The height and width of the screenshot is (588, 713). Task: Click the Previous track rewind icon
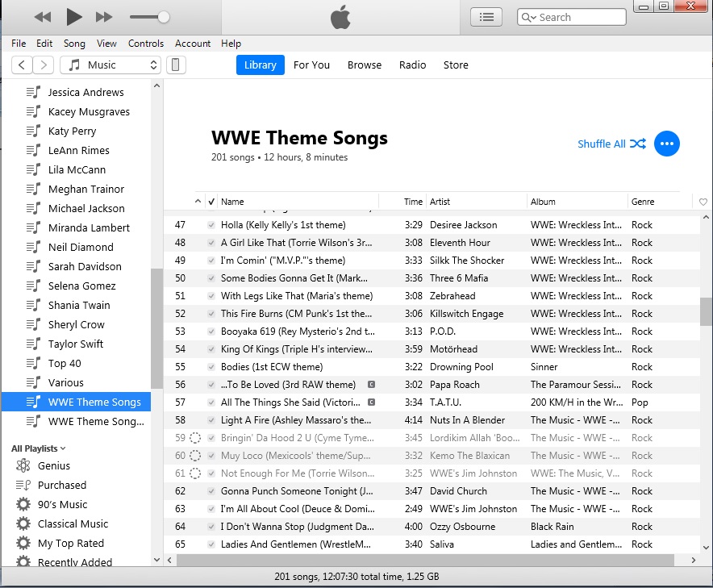tap(43, 17)
